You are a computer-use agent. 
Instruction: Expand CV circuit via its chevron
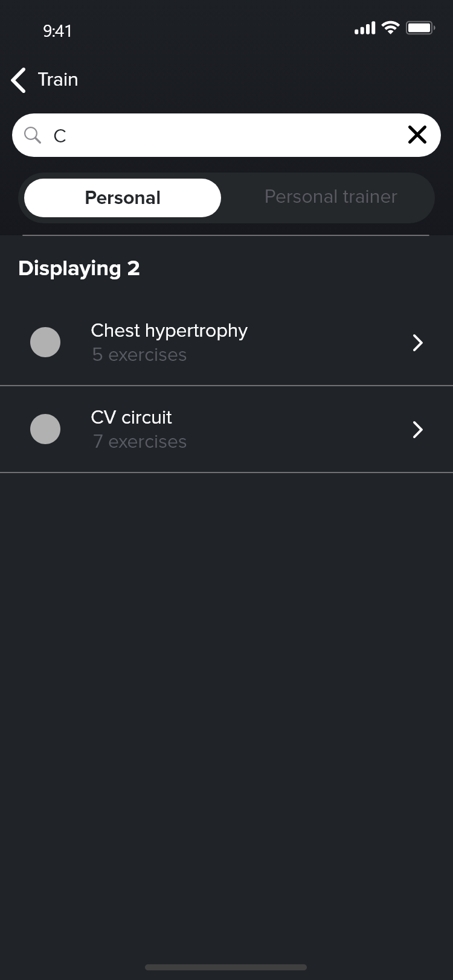[417, 430]
